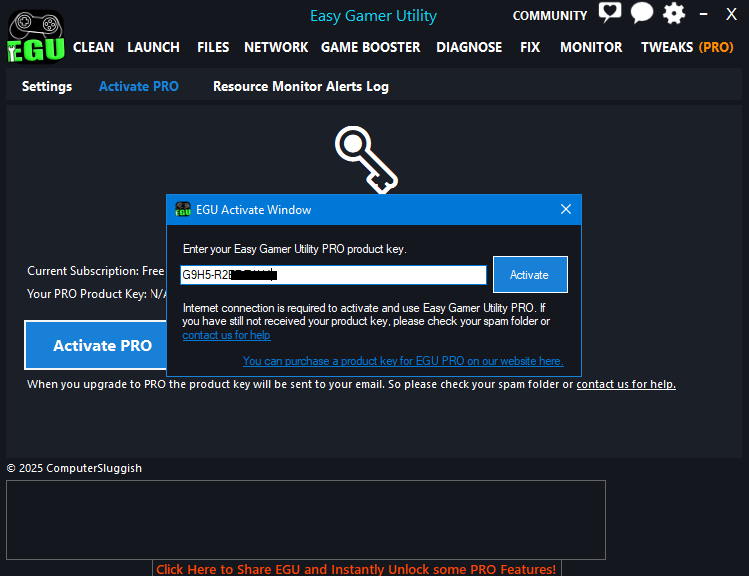The image size is (749, 576).
Task: Open the CLEAN menu
Action: click(93, 47)
